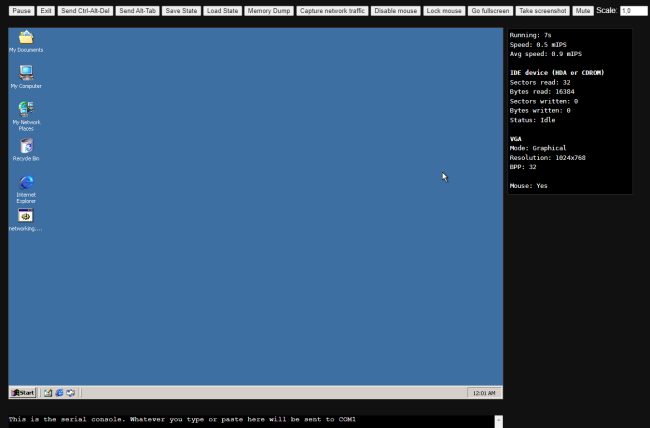Click the 'Status: Idle' text
Image resolution: width=650 pixels, height=428 pixels.
(532, 120)
